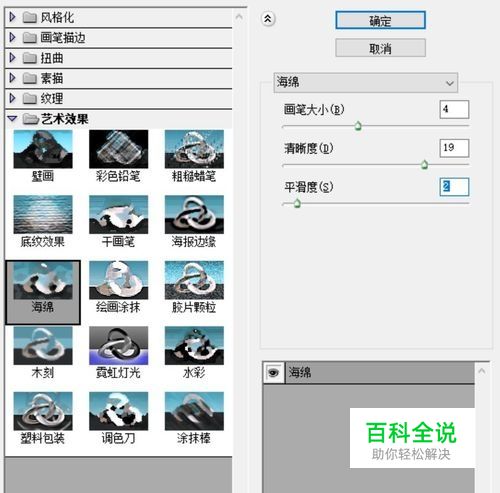This screenshot has width=500, height=493.
Task: Expand the 扭曲 filter folder
Action: pos(12,58)
